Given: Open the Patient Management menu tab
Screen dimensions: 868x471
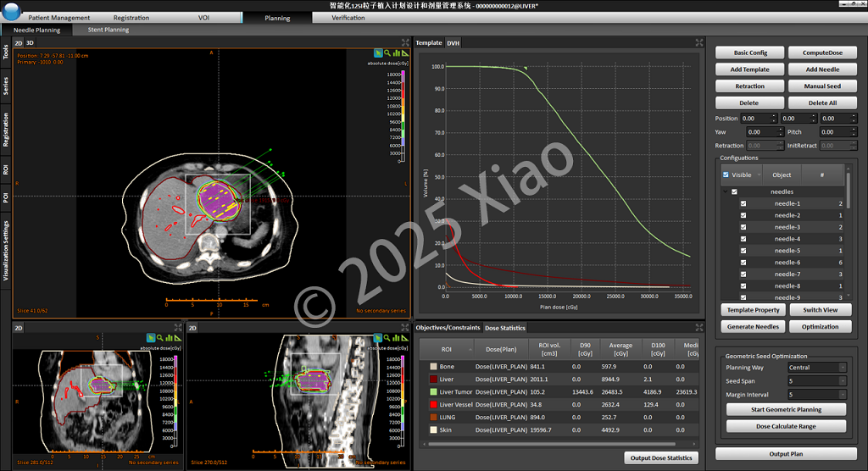Looking at the screenshot, I should tap(58, 18).
